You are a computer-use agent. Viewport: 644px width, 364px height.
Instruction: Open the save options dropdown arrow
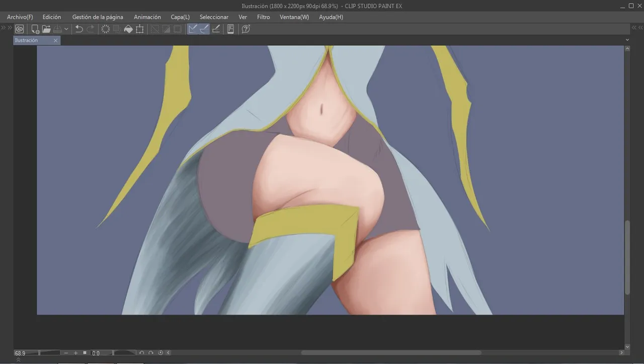[66, 29]
